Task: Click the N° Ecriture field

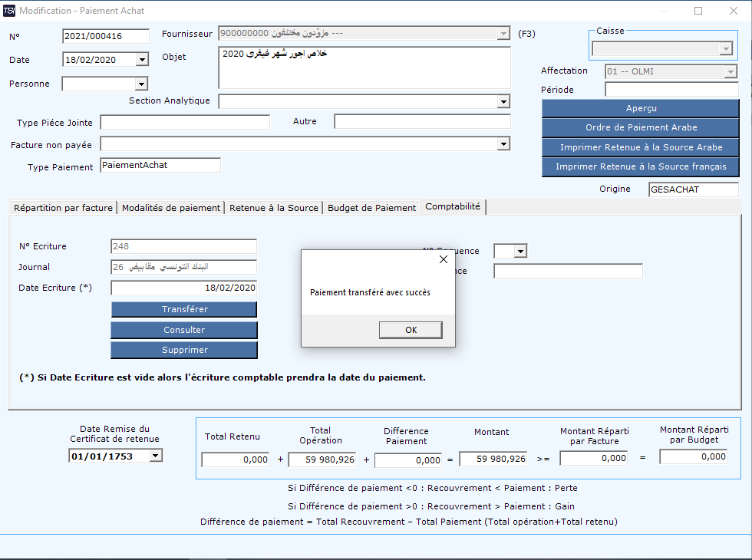Action: click(x=183, y=246)
